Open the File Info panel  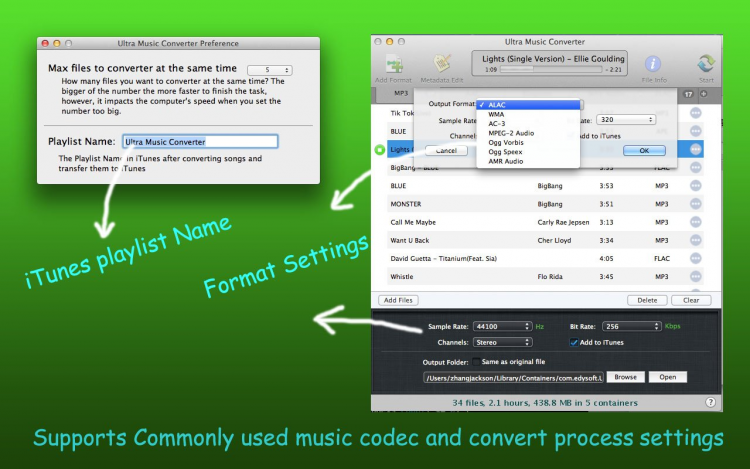click(653, 64)
